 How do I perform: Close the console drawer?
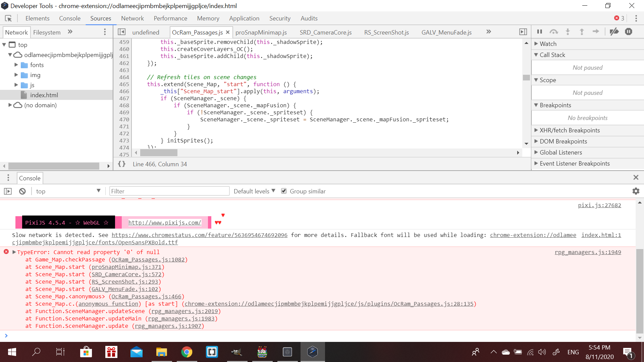point(636,178)
